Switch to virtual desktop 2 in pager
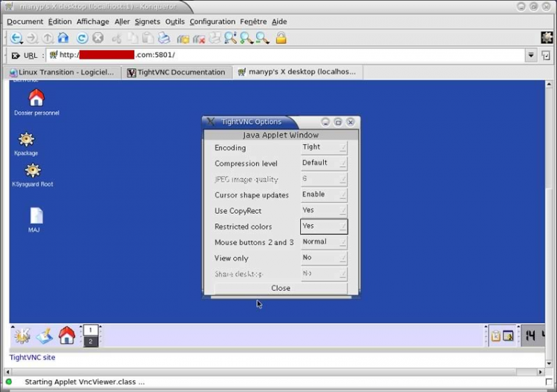 [91, 342]
